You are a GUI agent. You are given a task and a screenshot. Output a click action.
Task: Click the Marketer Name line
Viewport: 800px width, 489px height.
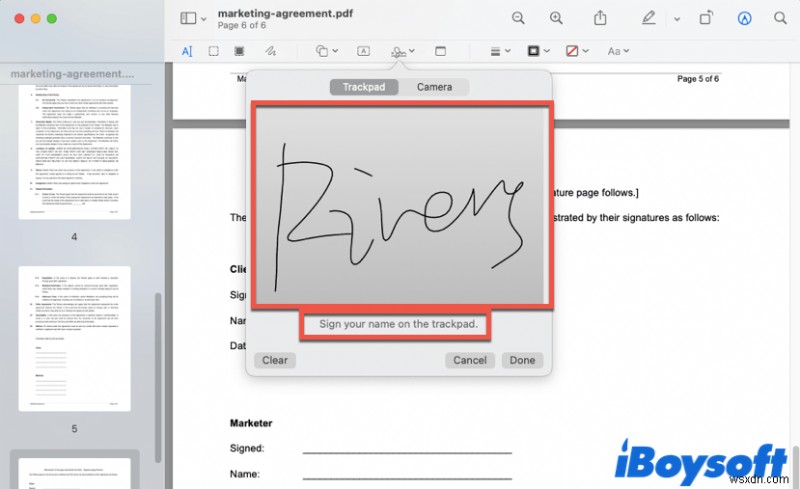407,478
